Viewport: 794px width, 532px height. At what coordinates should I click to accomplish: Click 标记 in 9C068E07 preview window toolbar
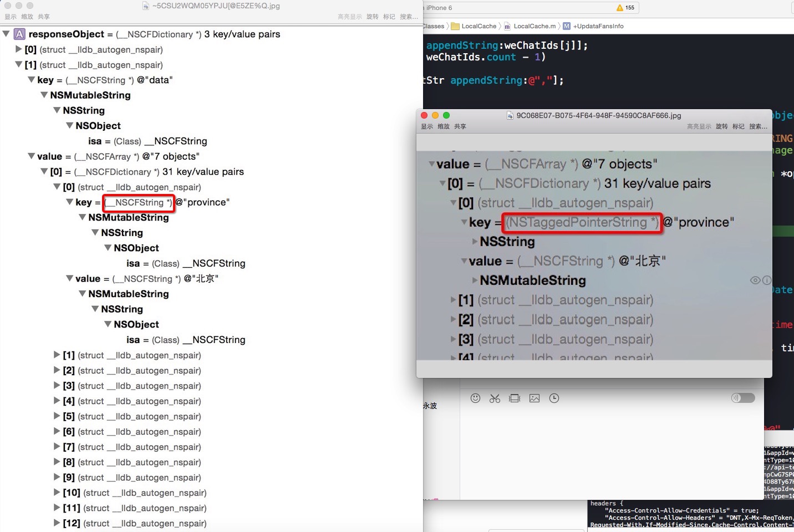(x=739, y=126)
